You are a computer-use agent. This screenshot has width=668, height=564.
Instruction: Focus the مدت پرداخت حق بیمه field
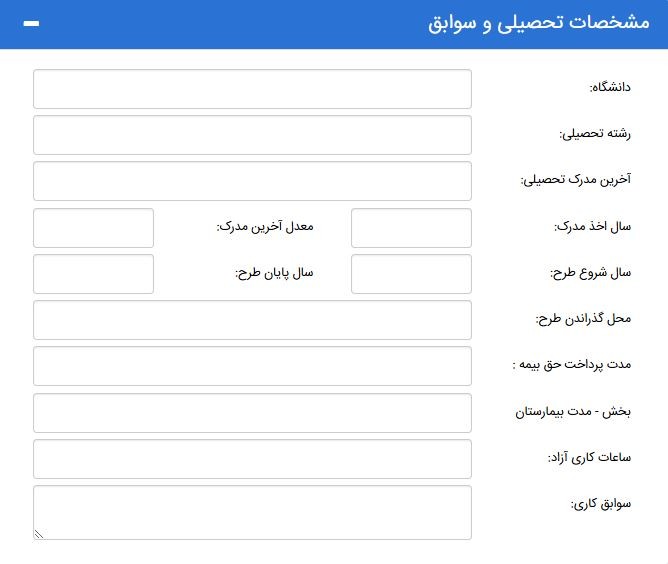pos(252,366)
